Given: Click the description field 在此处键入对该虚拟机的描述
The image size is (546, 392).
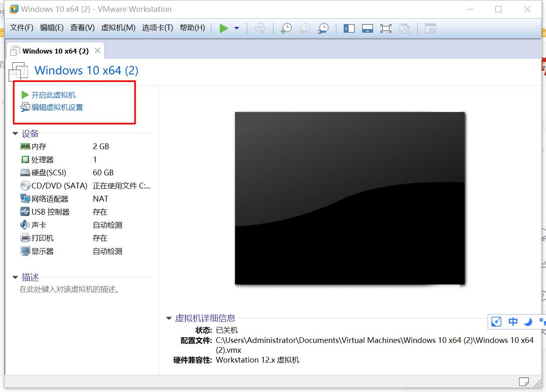Looking at the screenshot, I should (69, 289).
